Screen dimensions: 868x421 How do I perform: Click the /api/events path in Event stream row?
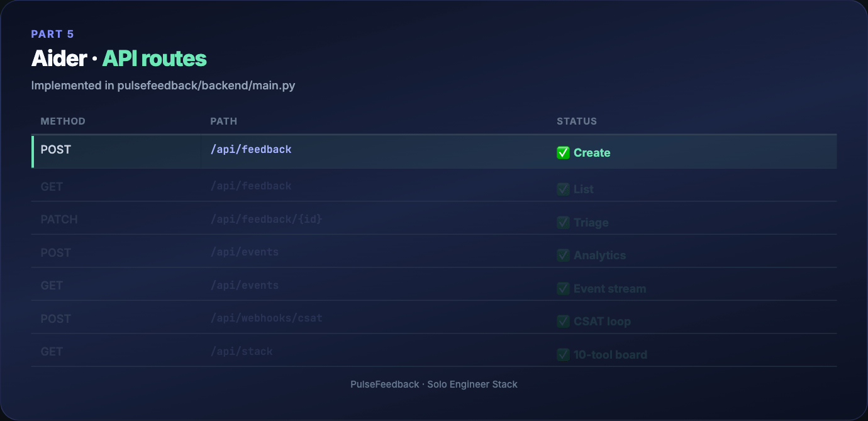245,286
